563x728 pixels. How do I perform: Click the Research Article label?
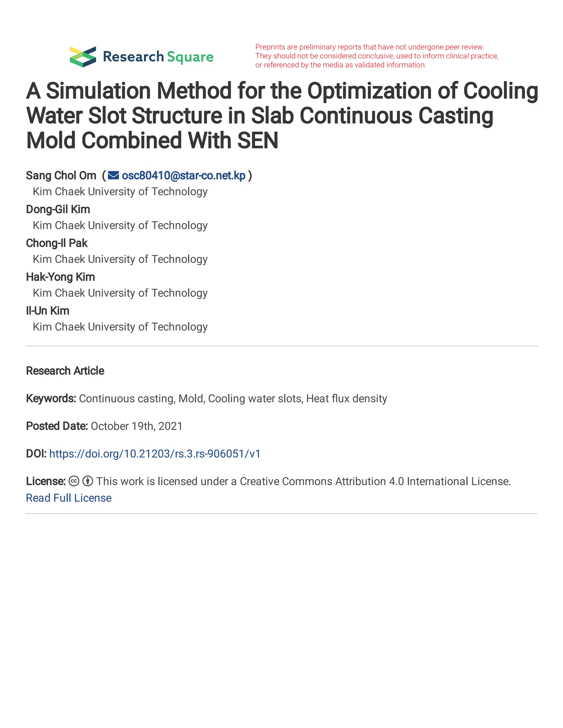[x=65, y=371]
